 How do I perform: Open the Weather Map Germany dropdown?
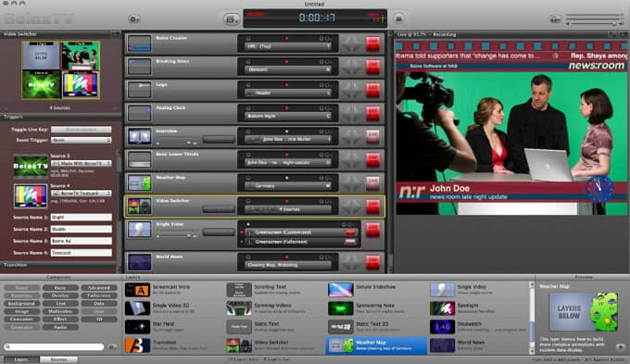pos(288,186)
